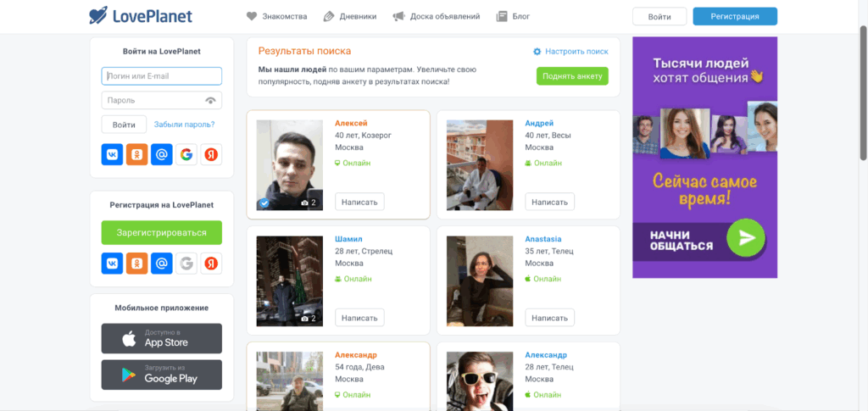
Task: Open Доска объявлений in the top navigation
Action: pos(437,16)
